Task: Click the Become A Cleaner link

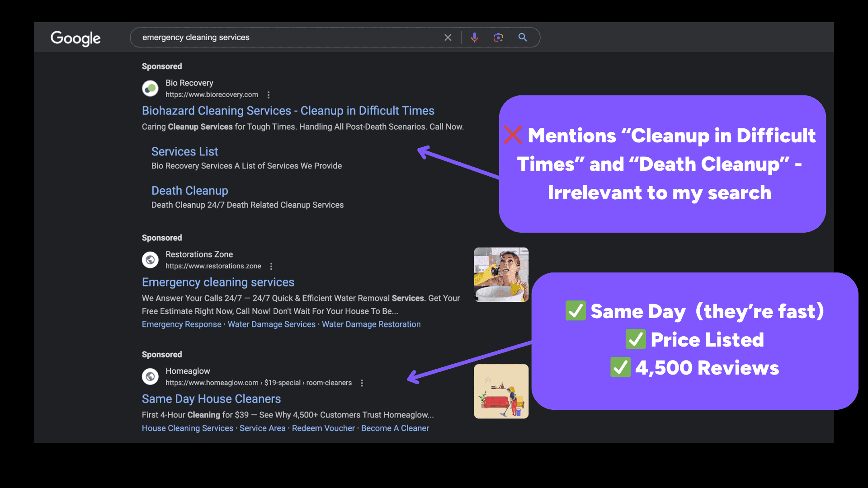Action: pos(395,428)
